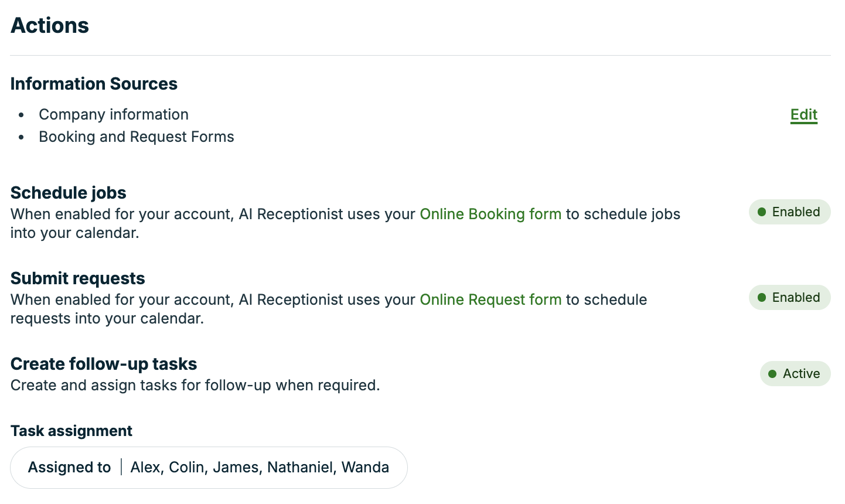Click the Submit requests heading
This screenshot has width=845, height=504.
(78, 278)
